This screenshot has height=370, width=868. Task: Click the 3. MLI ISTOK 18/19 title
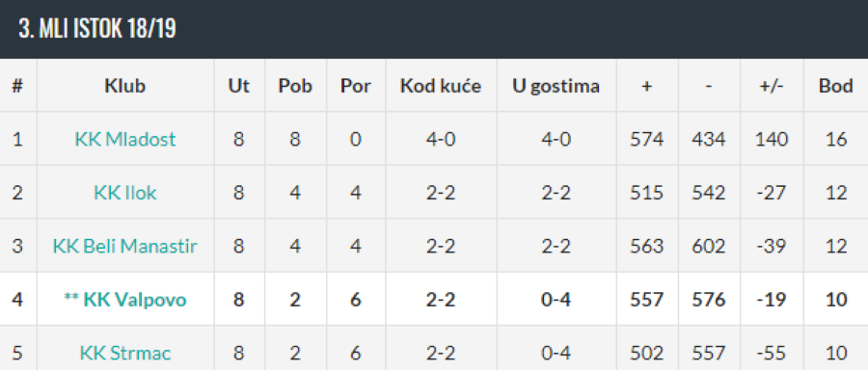[97, 29]
